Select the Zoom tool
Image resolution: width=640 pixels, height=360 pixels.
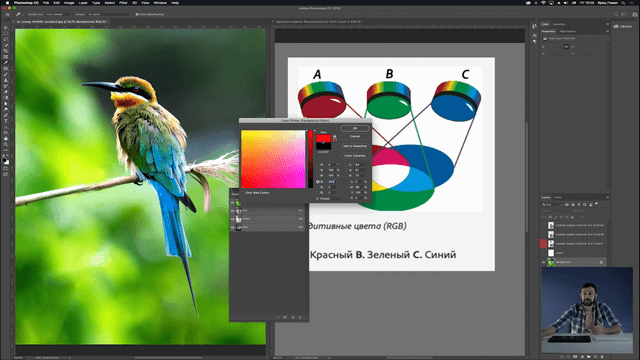pos(6,144)
